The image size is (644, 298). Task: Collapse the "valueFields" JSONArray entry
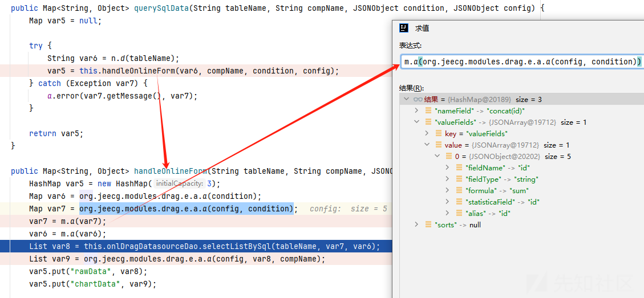coord(416,122)
